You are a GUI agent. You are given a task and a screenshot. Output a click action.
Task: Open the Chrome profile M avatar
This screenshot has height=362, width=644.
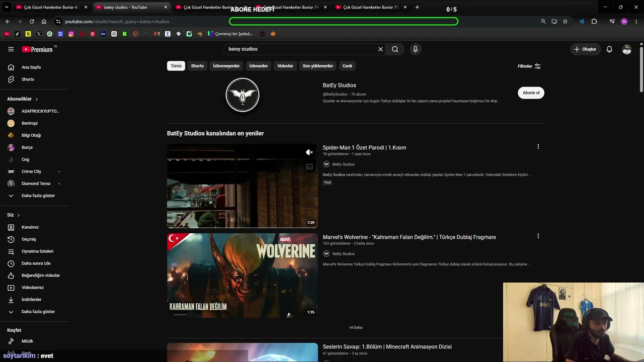tap(624, 22)
